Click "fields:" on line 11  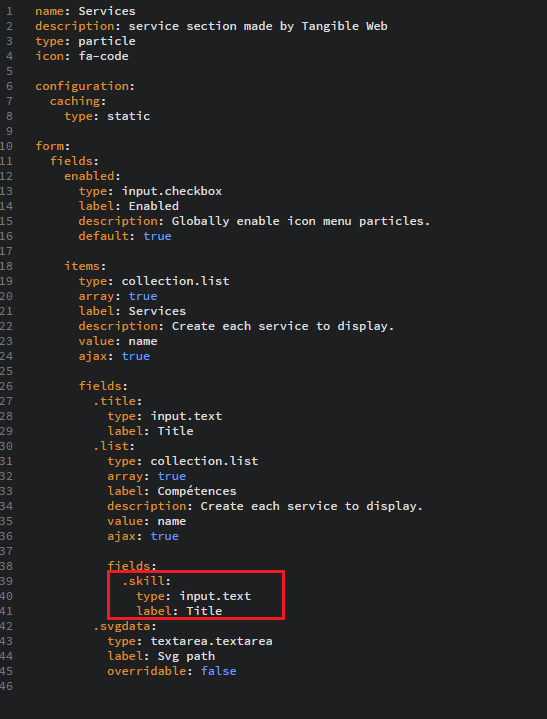coord(75,161)
